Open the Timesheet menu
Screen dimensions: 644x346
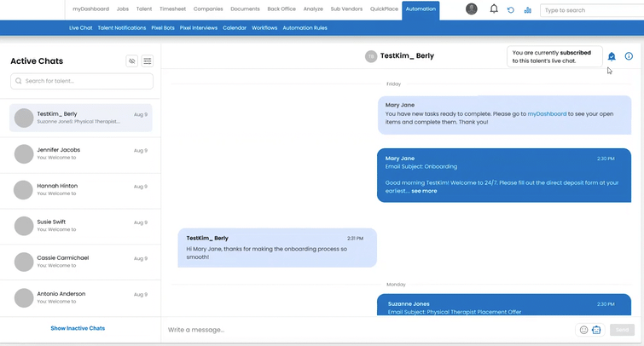tap(172, 9)
